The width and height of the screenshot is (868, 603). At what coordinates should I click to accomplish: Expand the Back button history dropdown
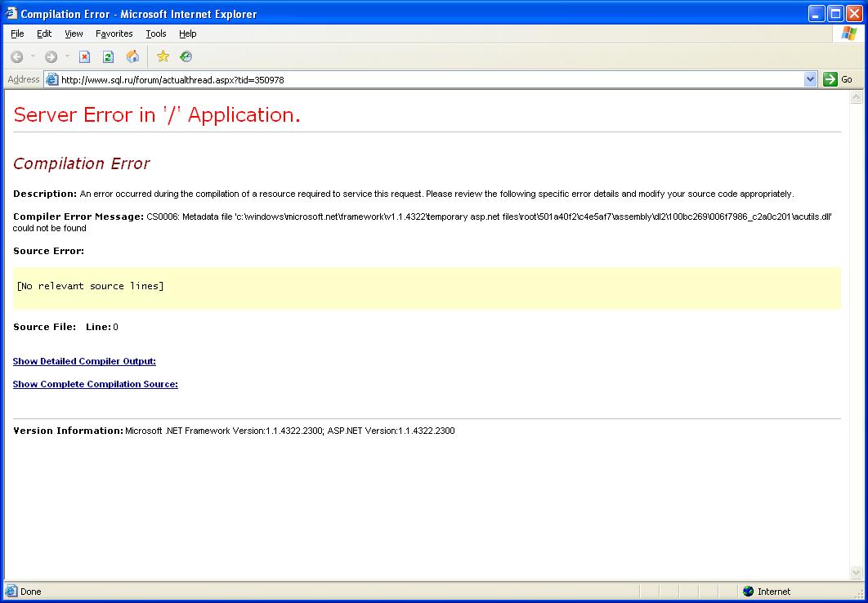(x=33, y=56)
